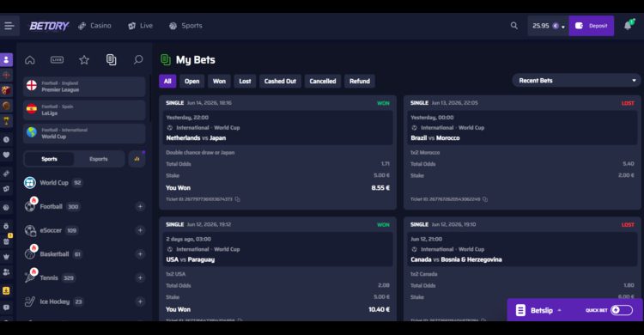Click the eSoccer sport icon
The width and height of the screenshot is (644, 335).
click(x=30, y=230)
